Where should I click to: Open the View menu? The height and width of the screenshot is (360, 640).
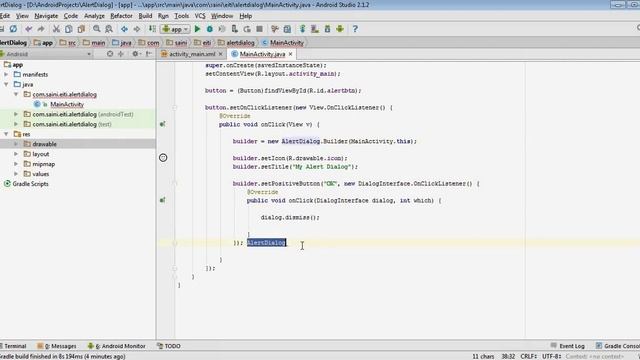click(22, 16)
